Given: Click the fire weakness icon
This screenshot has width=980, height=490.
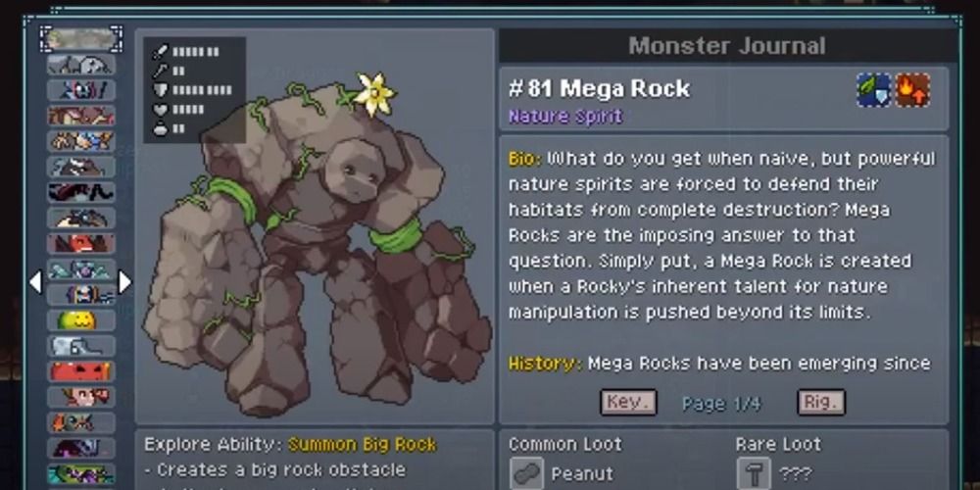Looking at the screenshot, I should (912, 90).
